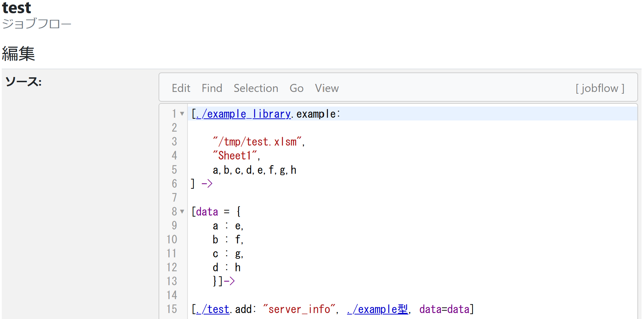Image resolution: width=644 pixels, height=319 pixels.
Task: Follow the ./test link on line 15
Action: pos(213,309)
